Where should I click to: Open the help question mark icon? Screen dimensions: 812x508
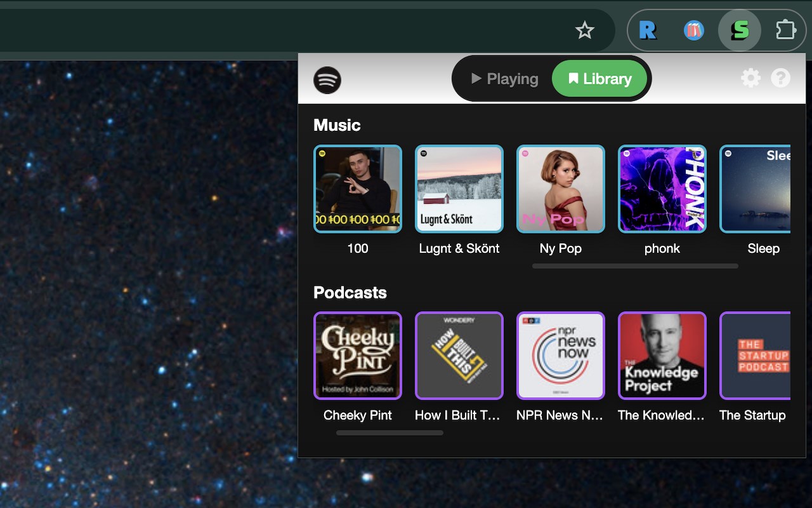(x=780, y=78)
